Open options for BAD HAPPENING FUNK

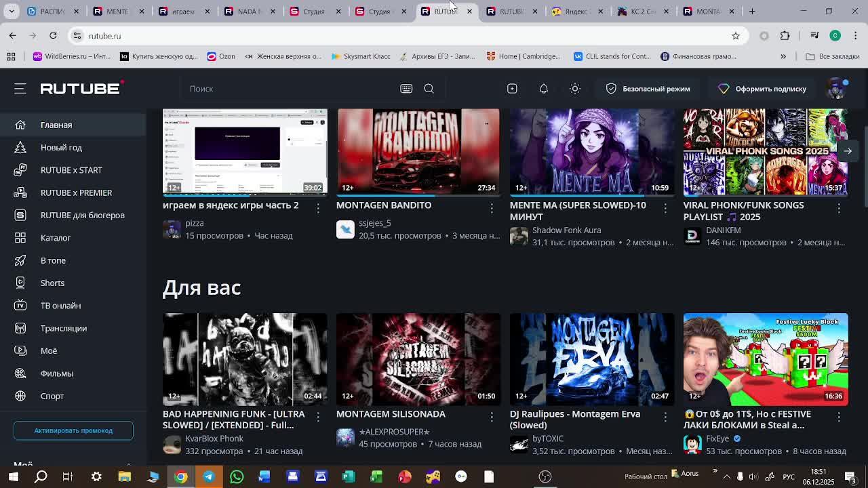point(318,418)
